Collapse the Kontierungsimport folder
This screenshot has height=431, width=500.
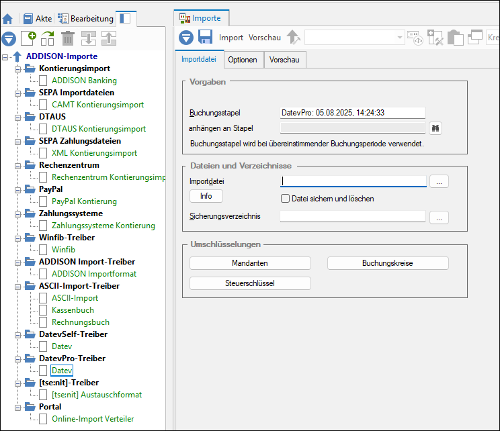[x=18, y=69]
